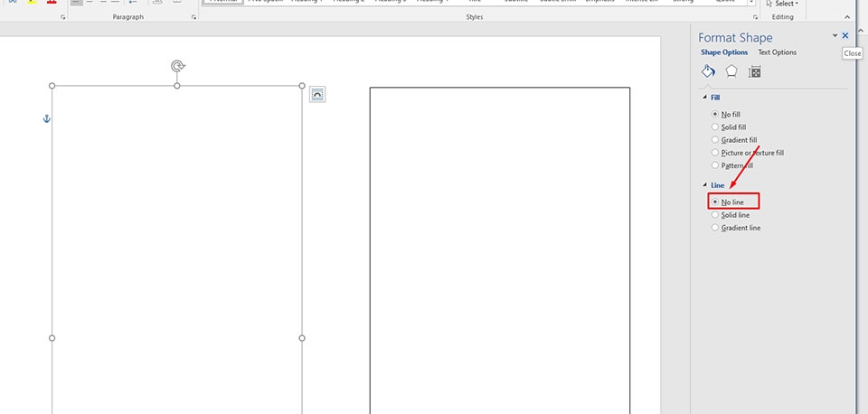Screen dimensions: 868x414
Task: Open the Layout & Properties icon tab
Action: tap(754, 71)
